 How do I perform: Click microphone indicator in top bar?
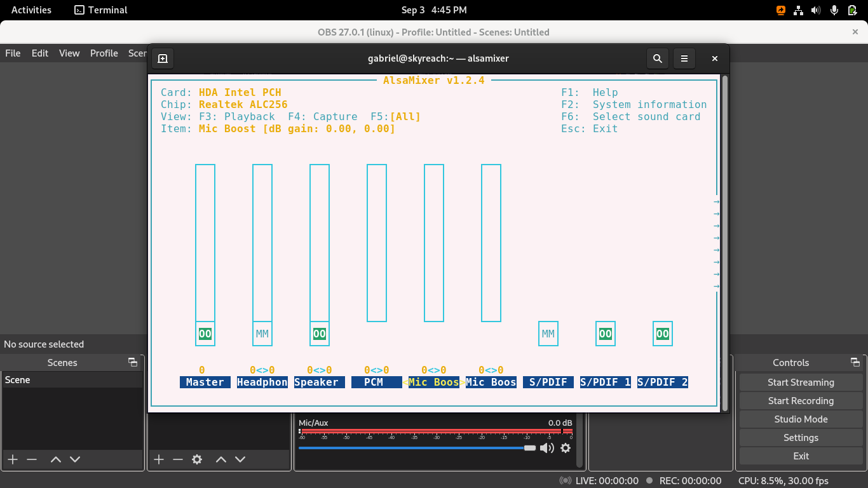click(x=834, y=10)
